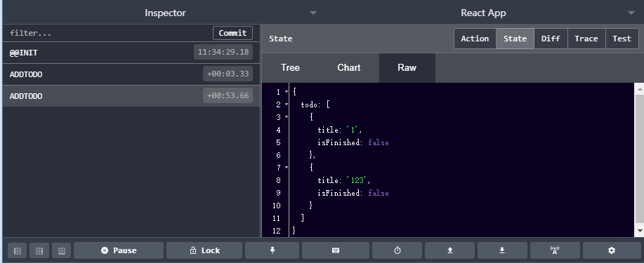
Task: Show the slider via stopwatch icon
Action: (x=397, y=250)
